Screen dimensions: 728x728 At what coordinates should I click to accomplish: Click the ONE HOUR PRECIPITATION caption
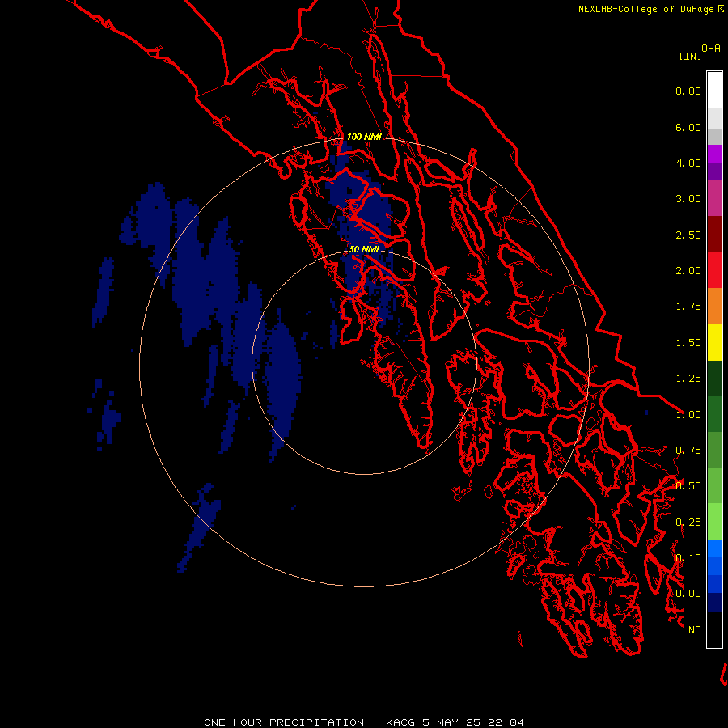pyautogui.click(x=284, y=722)
